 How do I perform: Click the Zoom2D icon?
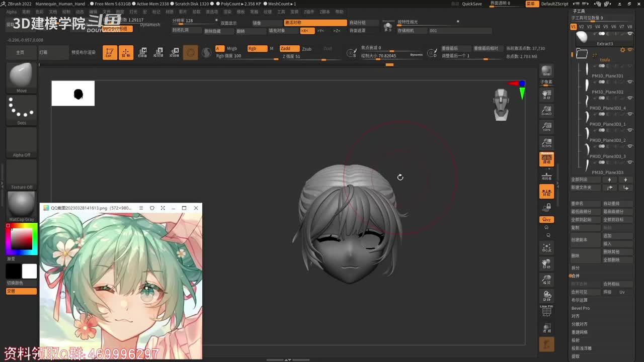pyautogui.click(x=546, y=111)
